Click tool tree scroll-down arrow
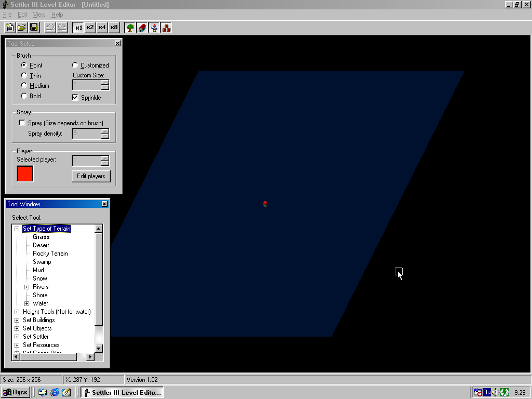The height and width of the screenshot is (399, 532). 99,349
